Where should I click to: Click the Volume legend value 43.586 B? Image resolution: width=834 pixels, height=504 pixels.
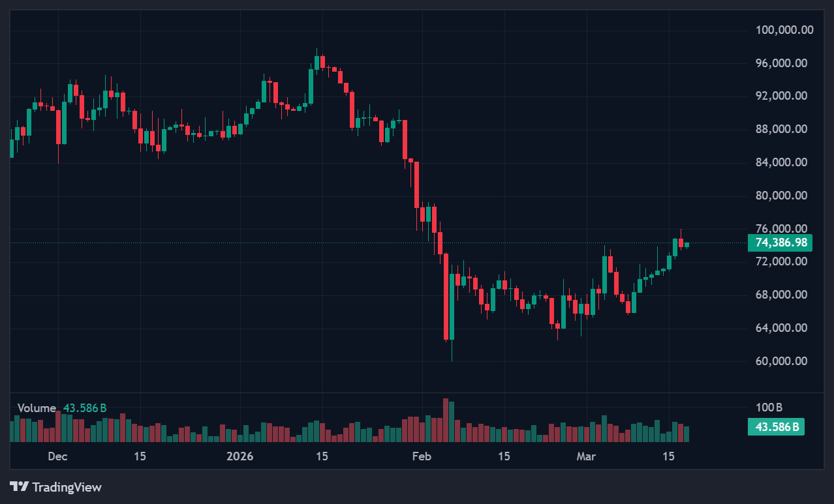(x=85, y=408)
